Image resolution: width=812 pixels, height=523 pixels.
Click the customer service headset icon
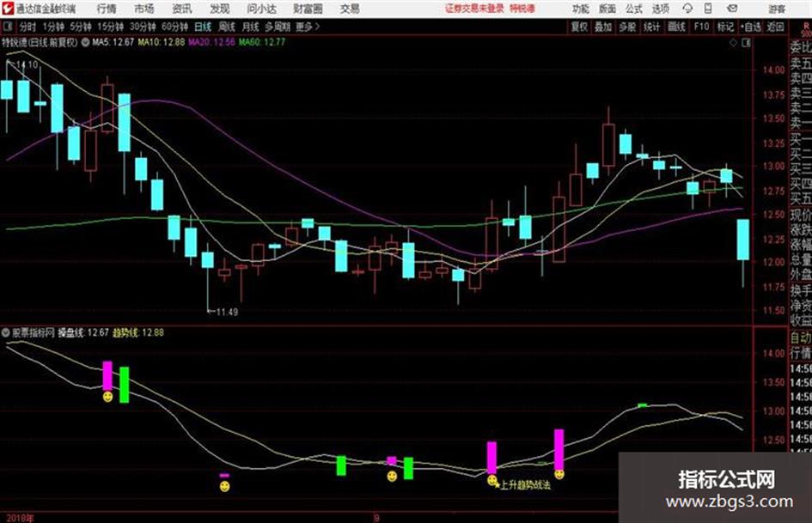point(687,9)
